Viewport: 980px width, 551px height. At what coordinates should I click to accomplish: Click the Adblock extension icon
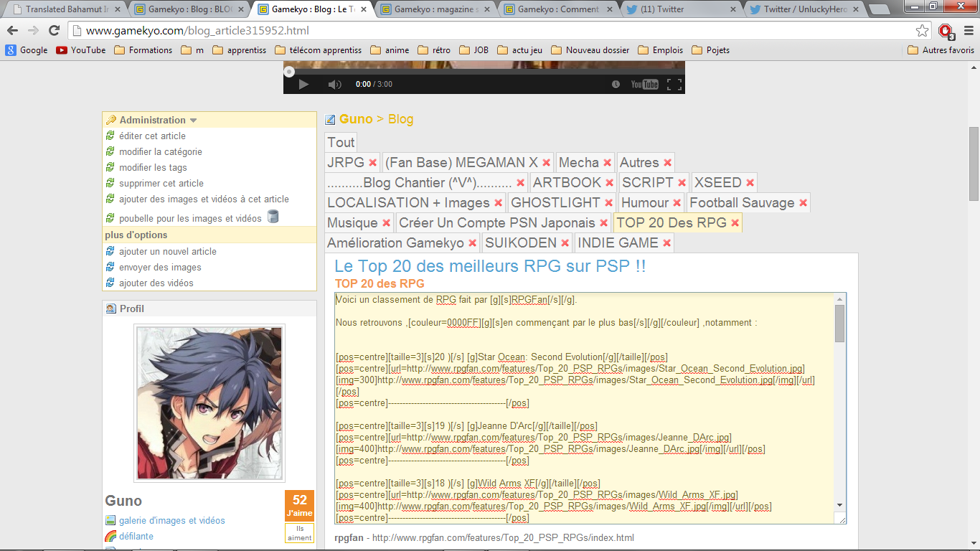point(946,31)
